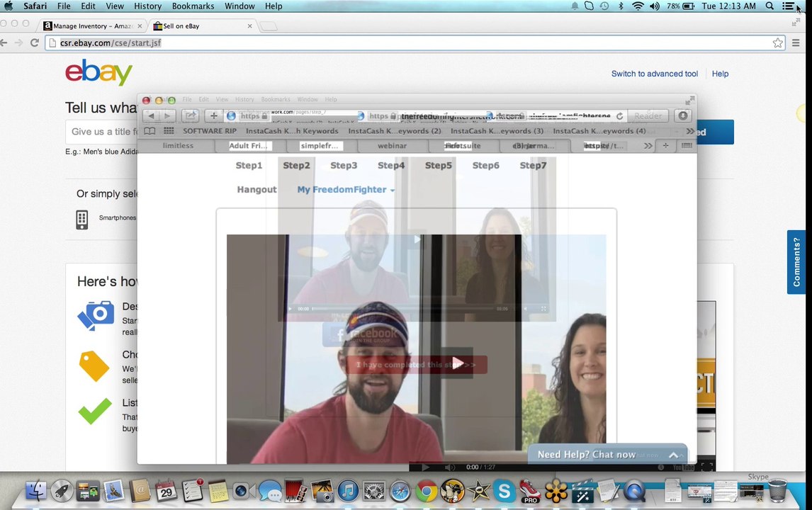
Task: Open Launchpad rocket icon in dock
Action: tap(62, 490)
